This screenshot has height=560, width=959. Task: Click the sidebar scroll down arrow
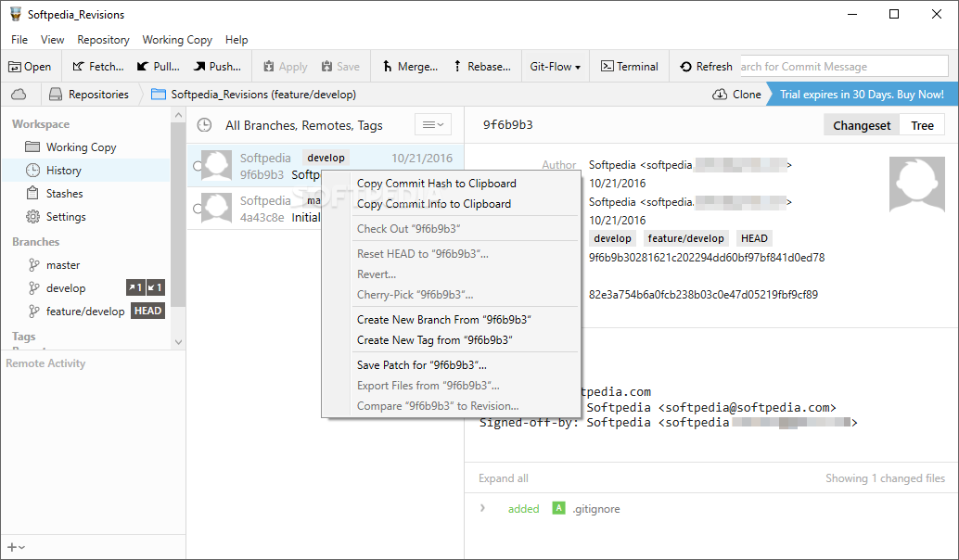pos(179,342)
